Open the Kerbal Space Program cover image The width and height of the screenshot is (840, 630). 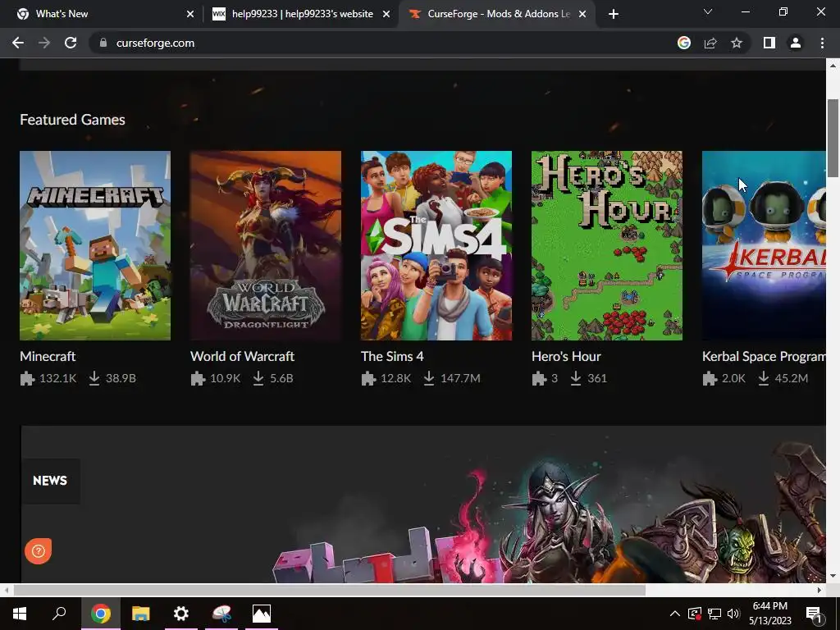tap(764, 245)
